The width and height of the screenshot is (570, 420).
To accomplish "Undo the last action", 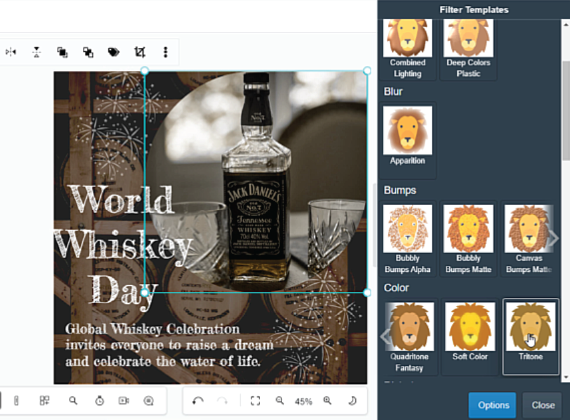I will [198, 401].
